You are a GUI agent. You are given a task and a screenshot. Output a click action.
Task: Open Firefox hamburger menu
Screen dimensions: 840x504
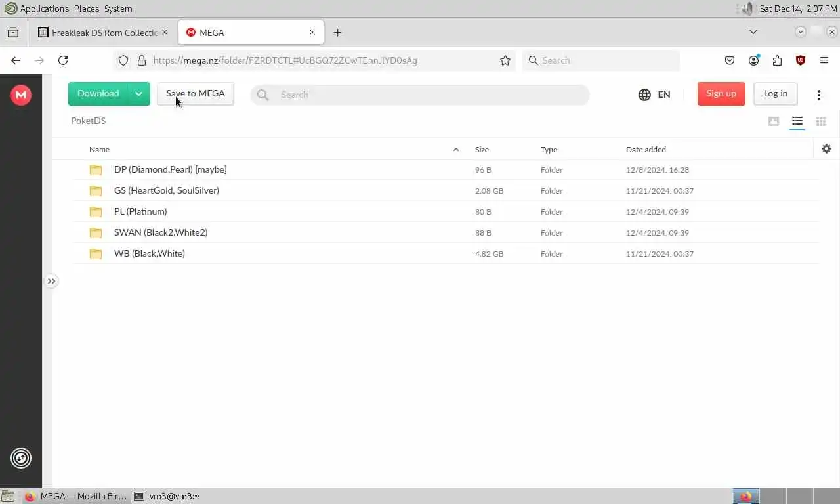tap(824, 60)
